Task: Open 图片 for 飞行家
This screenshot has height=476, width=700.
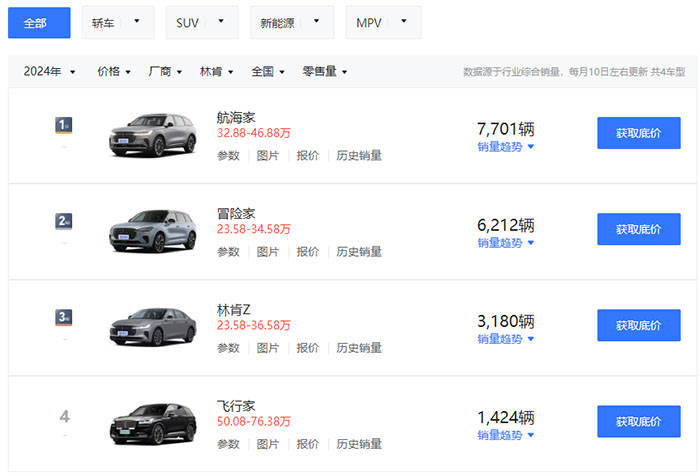Action: [x=268, y=444]
